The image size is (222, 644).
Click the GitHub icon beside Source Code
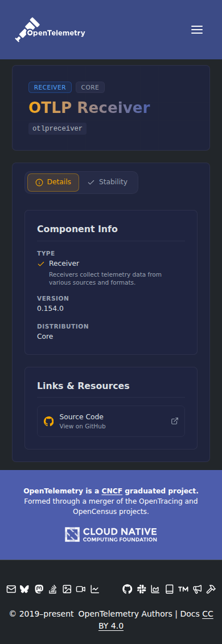click(x=49, y=421)
